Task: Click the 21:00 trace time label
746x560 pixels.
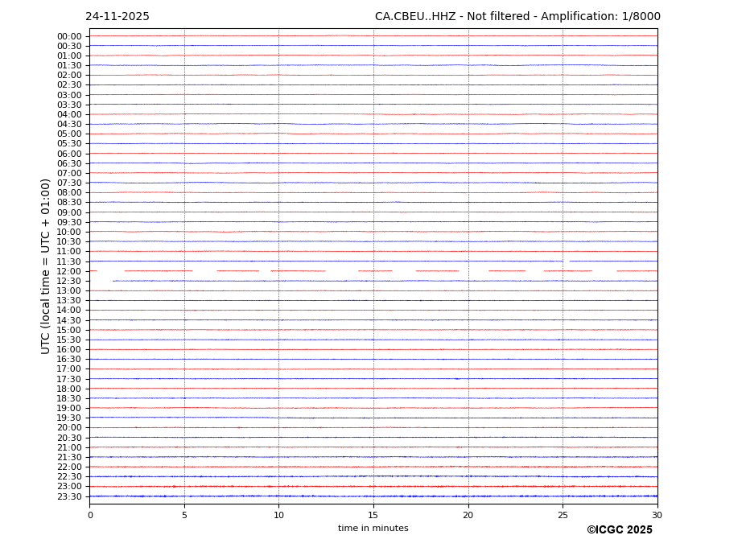Action: (x=69, y=447)
